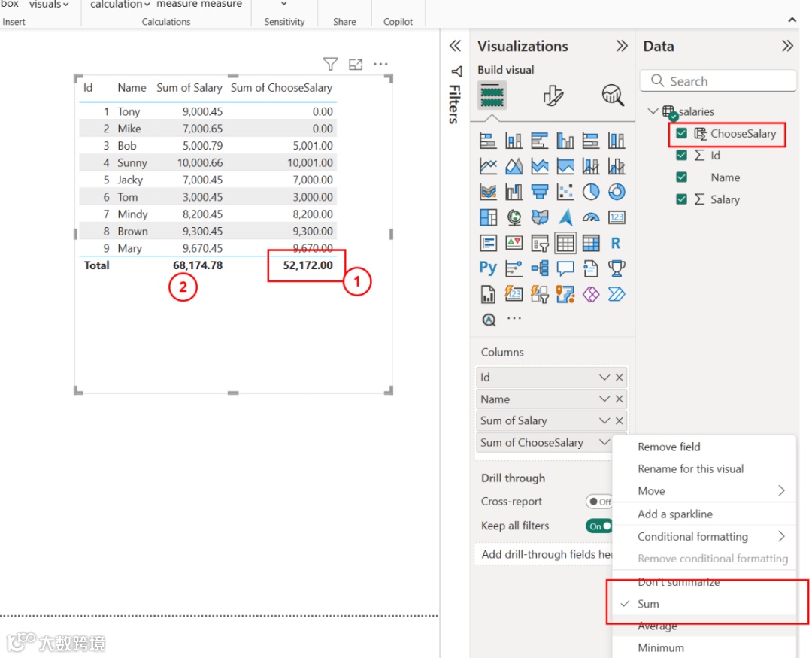Image resolution: width=812 pixels, height=658 pixels.
Task: Click the Add drill-through fields well
Action: (x=544, y=554)
